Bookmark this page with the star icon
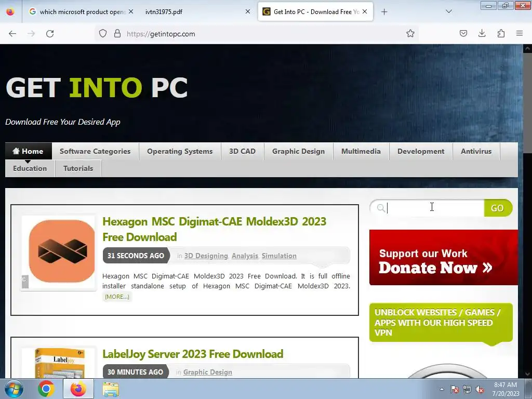532x399 pixels. coord(410,34)
